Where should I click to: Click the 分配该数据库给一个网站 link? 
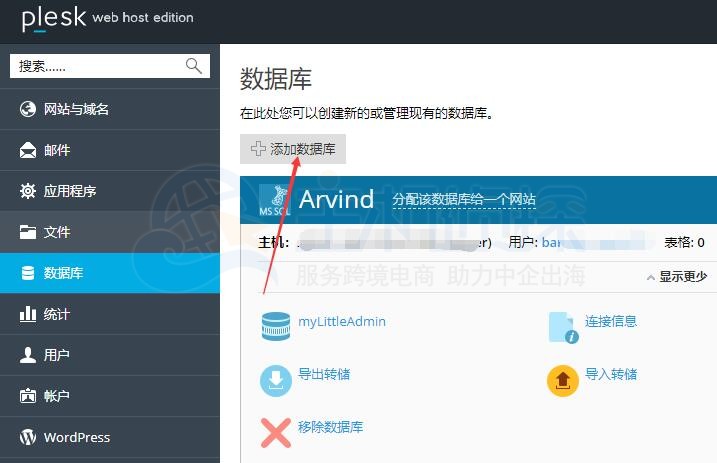(x=464, y=200)
